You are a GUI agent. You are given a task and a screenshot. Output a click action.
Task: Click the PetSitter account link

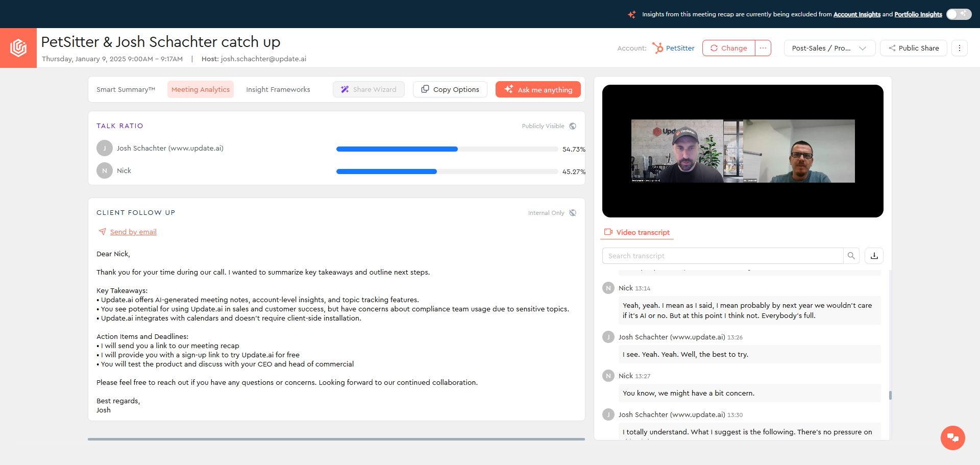[680, 48]
